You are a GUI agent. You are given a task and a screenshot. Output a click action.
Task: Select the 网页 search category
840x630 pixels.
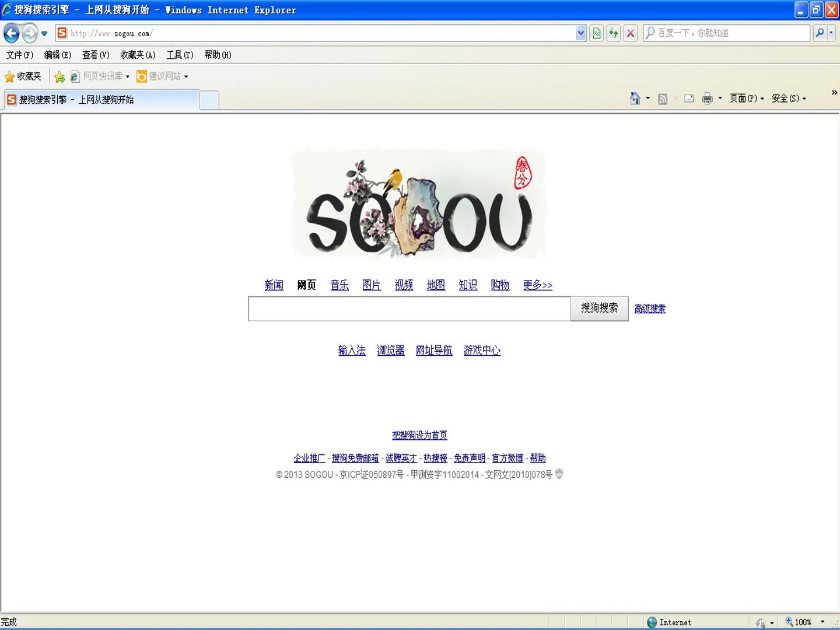point(306,285)
